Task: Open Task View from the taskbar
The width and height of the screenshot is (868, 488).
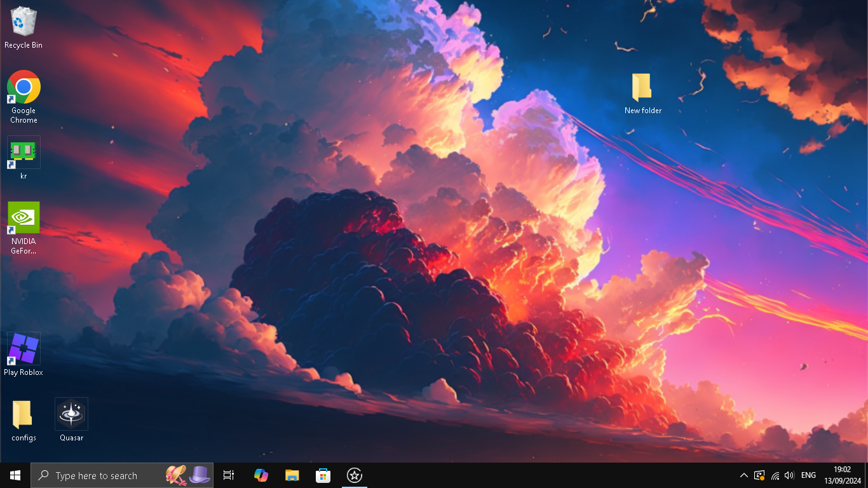Action: click(229, 475)
